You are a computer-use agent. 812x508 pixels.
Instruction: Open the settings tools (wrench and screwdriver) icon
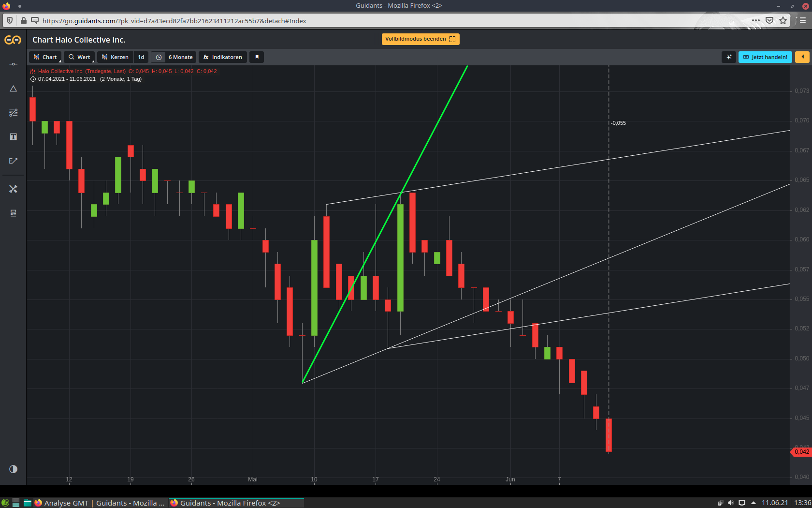coord(13,189)
